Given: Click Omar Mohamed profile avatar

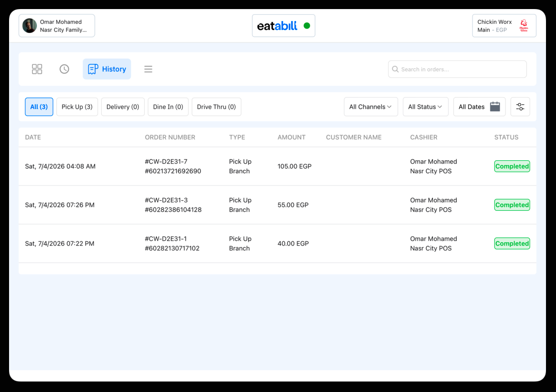Looking at the screenshot, I should [x=30, y=26].
